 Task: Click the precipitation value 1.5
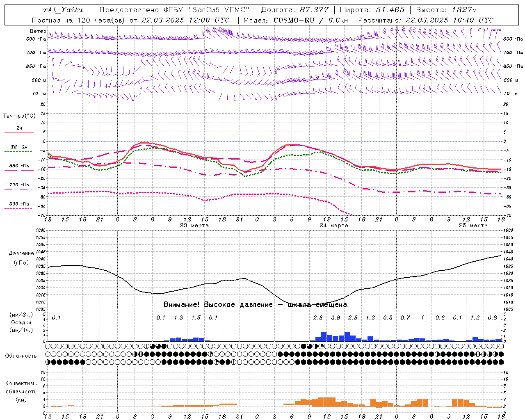coord(196,317)
